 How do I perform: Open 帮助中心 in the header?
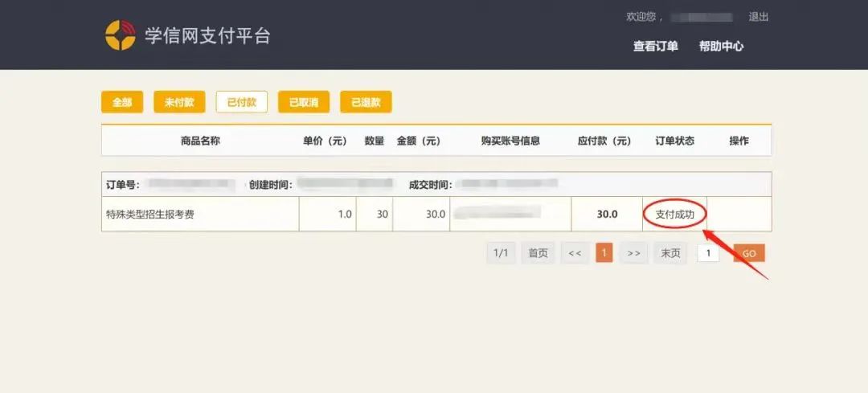click(721, 47)
